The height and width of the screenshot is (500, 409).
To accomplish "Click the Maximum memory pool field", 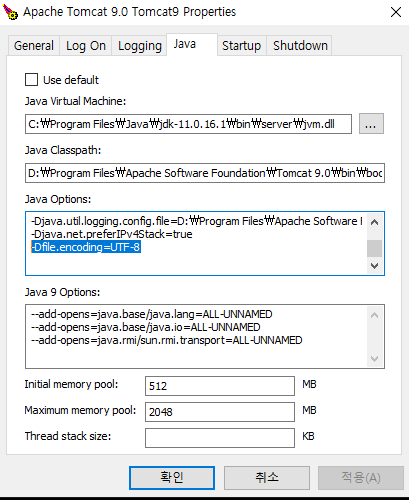I will 220,412.
